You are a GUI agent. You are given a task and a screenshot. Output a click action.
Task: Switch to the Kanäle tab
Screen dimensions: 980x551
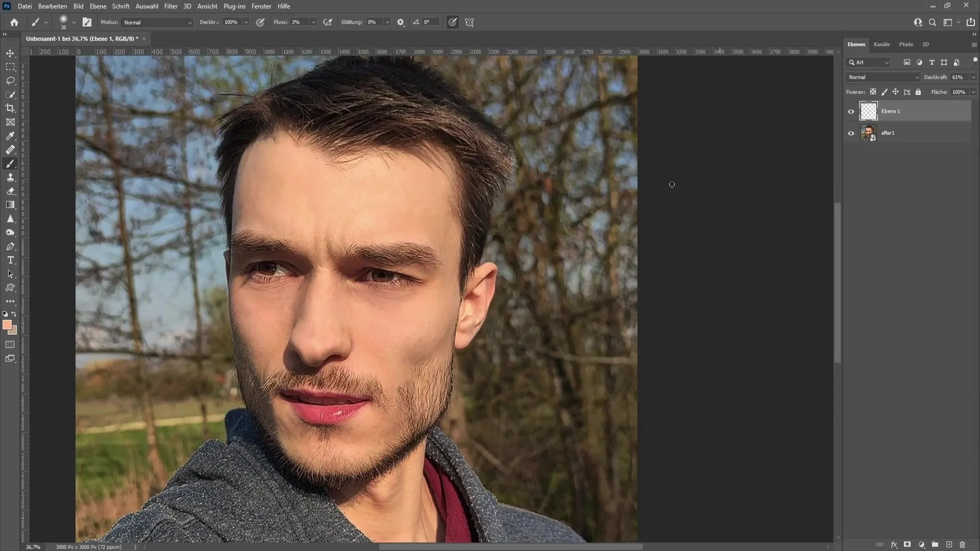tap(881, 44)
